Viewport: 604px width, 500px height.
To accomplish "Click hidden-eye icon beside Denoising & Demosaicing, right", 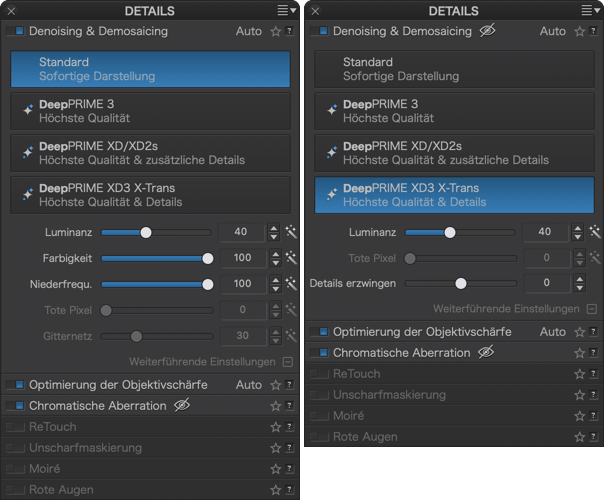I will click(487, 30).
